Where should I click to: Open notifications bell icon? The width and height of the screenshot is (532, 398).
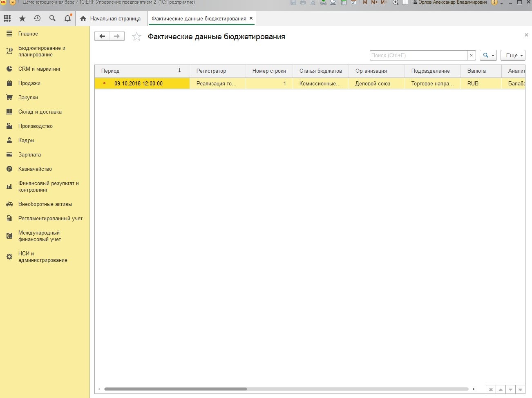tap(68, 18)
